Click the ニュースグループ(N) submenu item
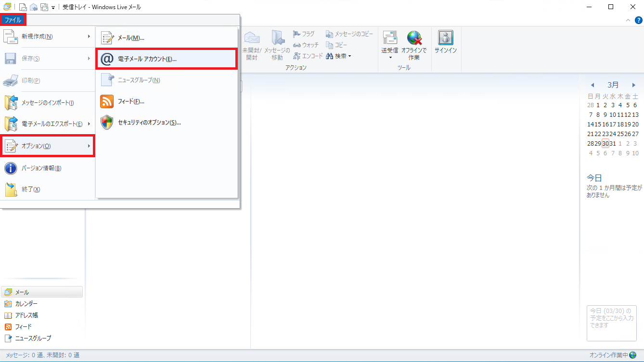The image size is (644, 362). (x=167, y=80)
